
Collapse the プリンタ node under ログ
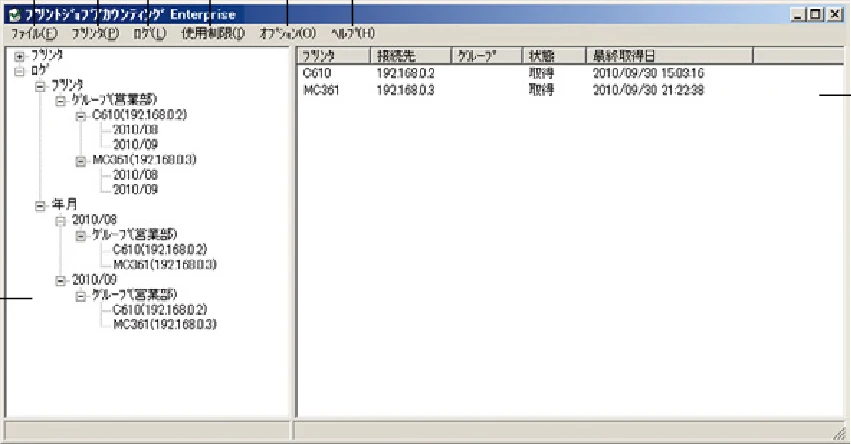pos(40,86)
